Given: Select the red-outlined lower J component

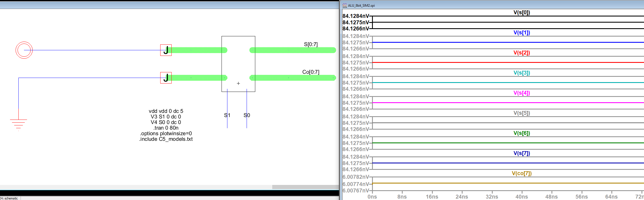Looking at the screenshot, I should click(x=166, y=78).
